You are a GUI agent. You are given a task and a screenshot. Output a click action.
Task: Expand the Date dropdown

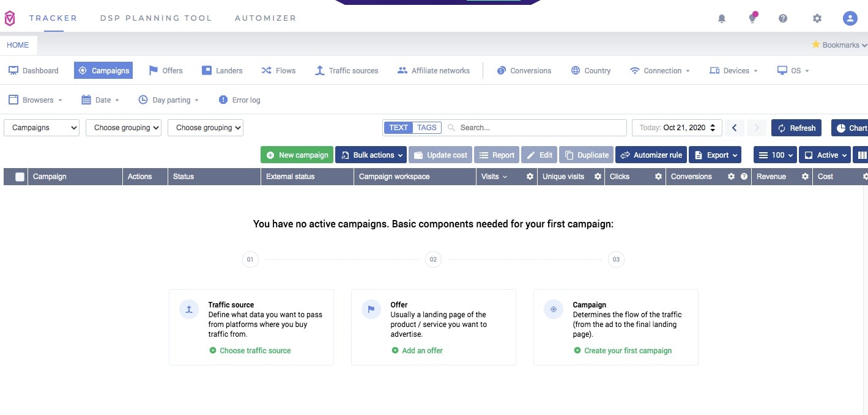pos(100,100)
